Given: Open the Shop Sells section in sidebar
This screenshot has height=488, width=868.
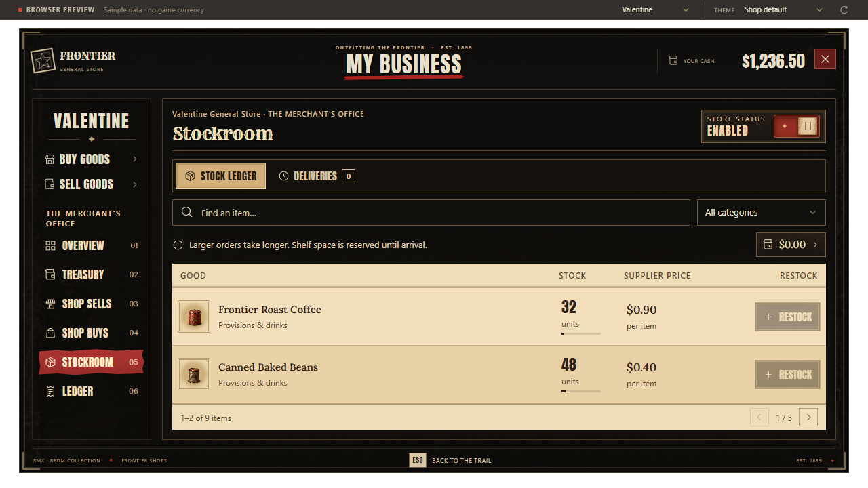Looking at the screenshot, I should 92,304.
